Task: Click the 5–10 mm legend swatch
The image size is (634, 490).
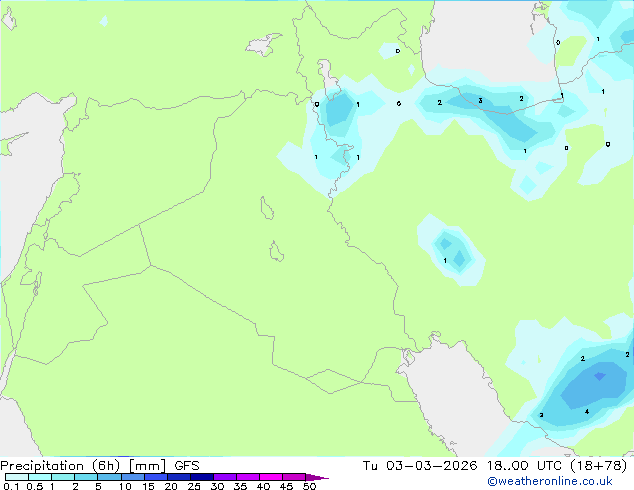Action: click(x=110, y=477)
